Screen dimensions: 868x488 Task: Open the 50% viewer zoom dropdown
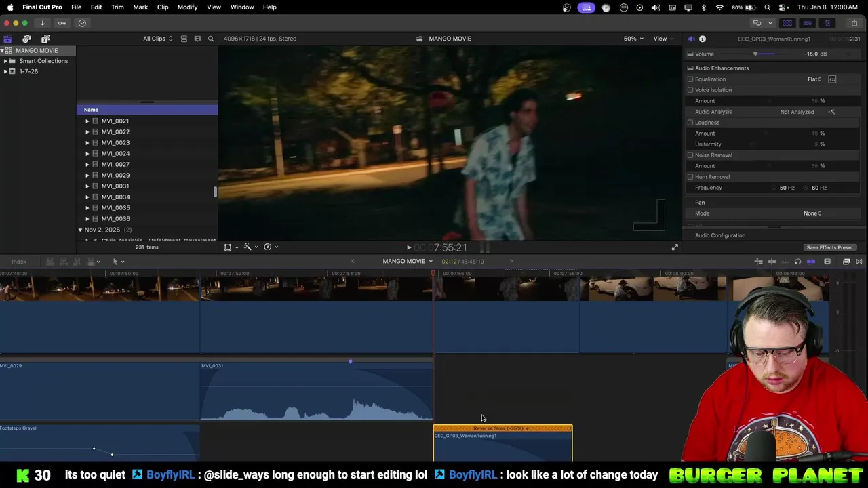pyautogui.click(x=633, y=39)
